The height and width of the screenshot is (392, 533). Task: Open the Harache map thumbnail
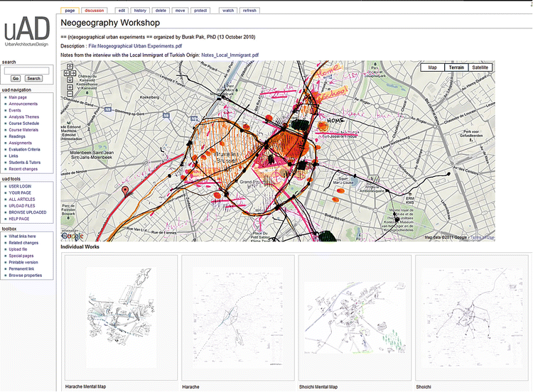238,318
